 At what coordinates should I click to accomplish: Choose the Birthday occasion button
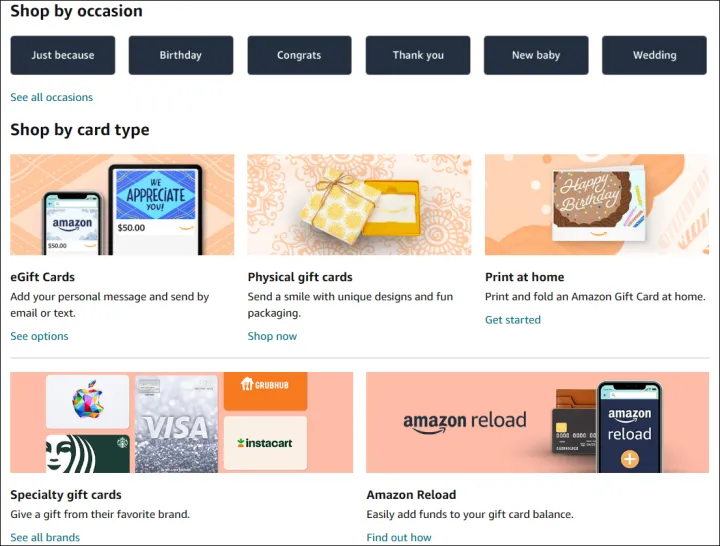pos(181,55)
